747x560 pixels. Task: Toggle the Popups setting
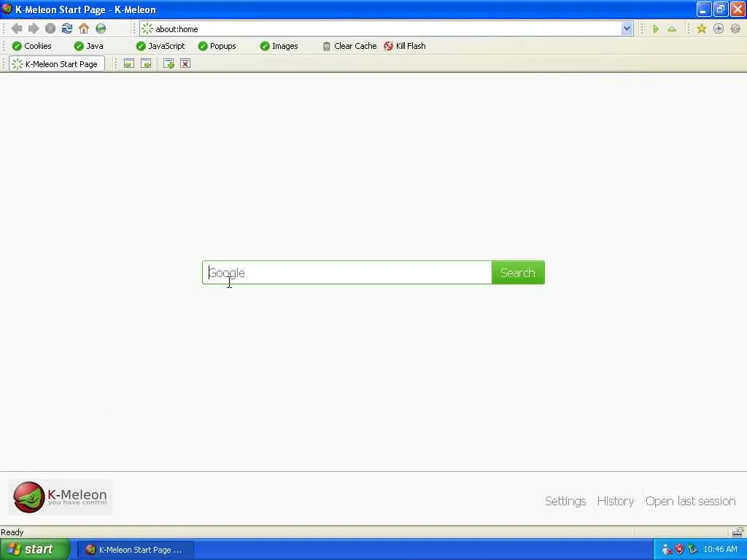[217, 46]
